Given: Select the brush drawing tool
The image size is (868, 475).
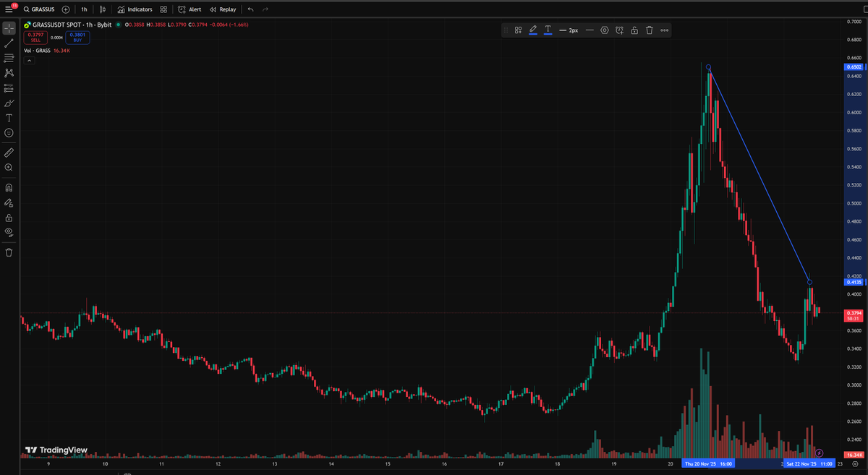Looking at the screenshot, I should [9, 103].
